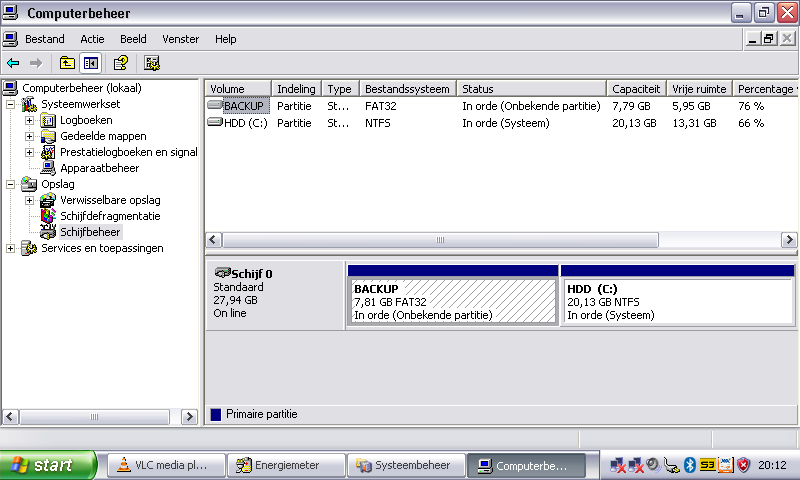This screenshot has width=800, height=480.
Task: Click the Up one level folder icon
Action: coord(67,63)
